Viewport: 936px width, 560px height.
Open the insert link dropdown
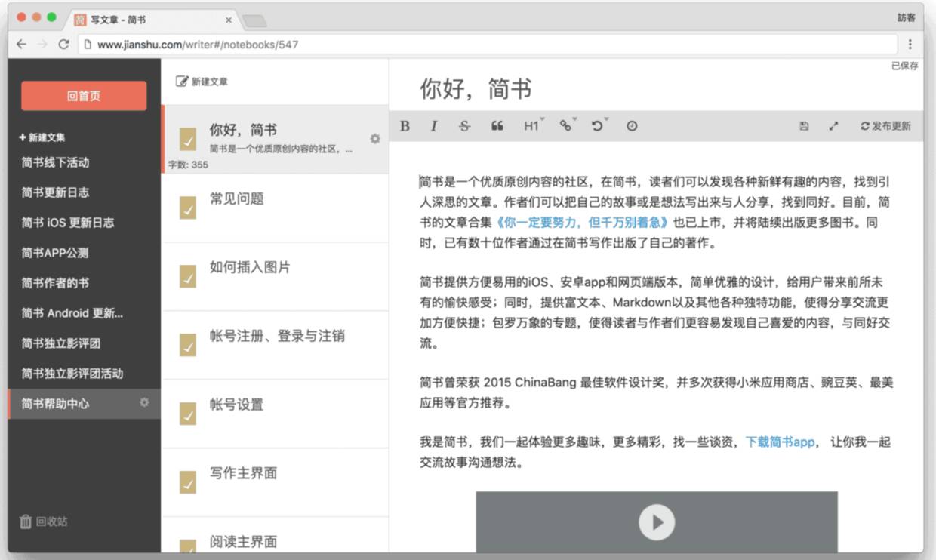[x=567, y=125]
